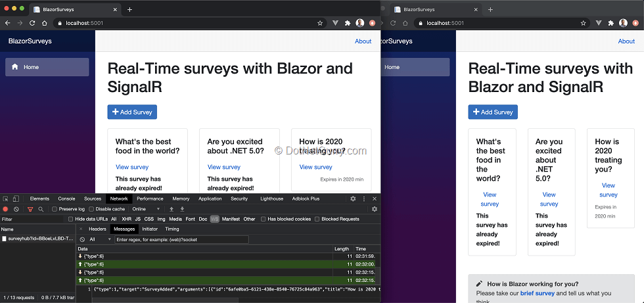
Task: Enable Preserve log checkbox
Action: pos(55,209)
